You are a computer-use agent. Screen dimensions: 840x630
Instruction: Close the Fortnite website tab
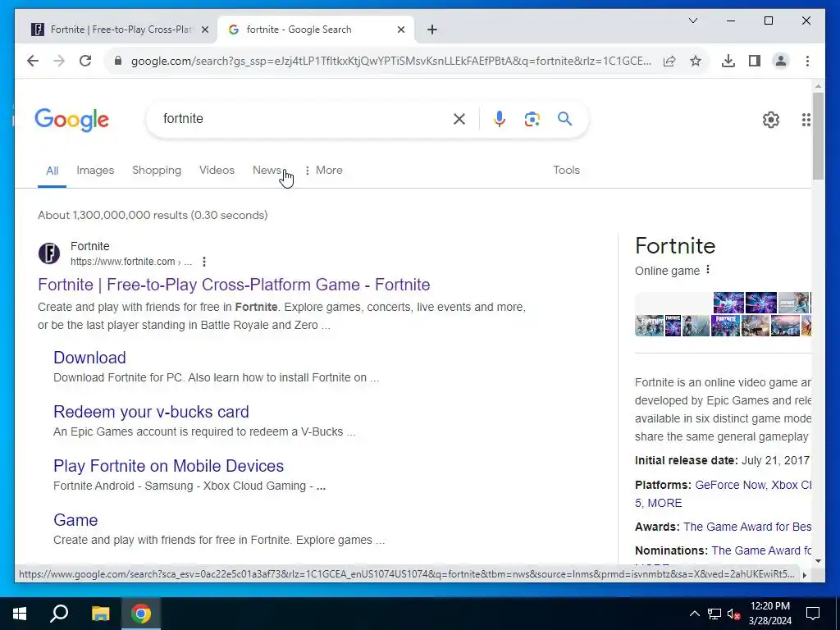point(205,30)
